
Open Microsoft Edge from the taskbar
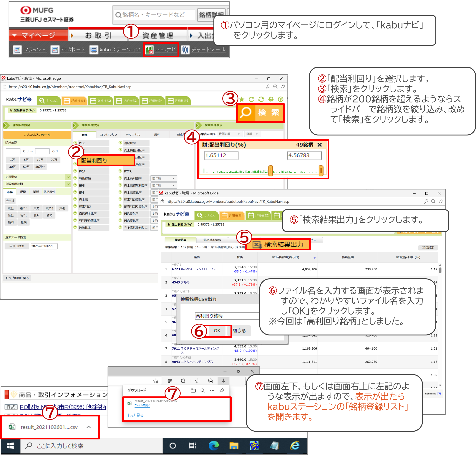click(213, 445)
